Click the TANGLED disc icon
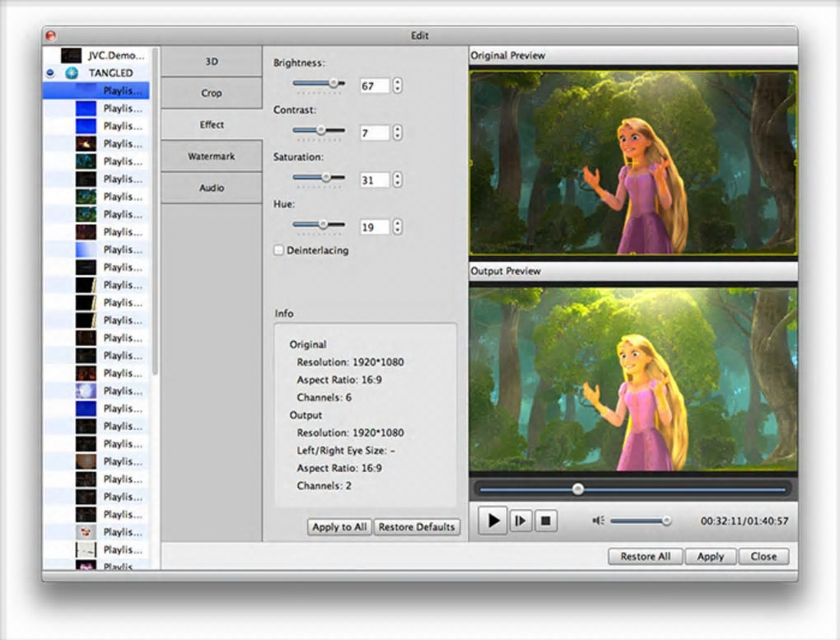 (72, 73)
